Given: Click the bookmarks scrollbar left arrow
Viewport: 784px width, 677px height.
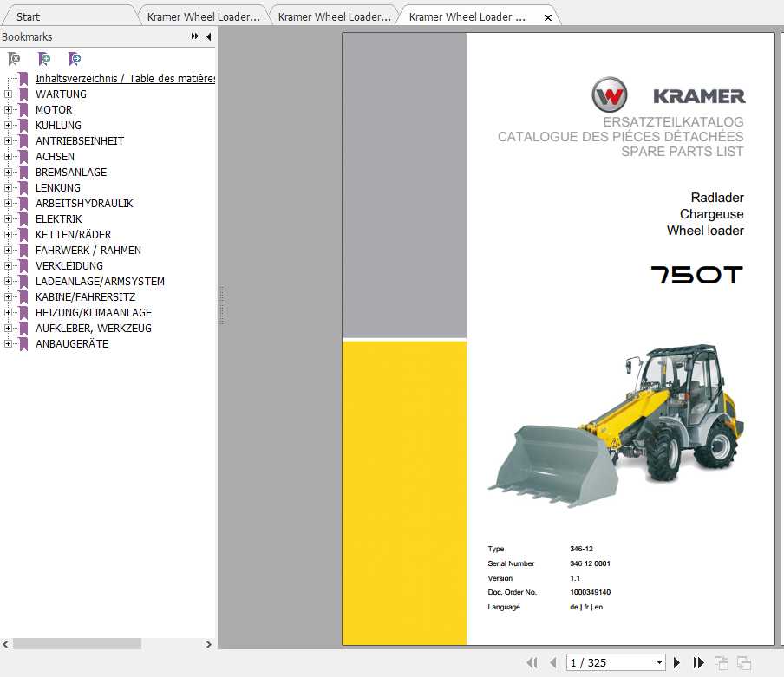Looking at the screenshot, I should click(x=5, y=644).
